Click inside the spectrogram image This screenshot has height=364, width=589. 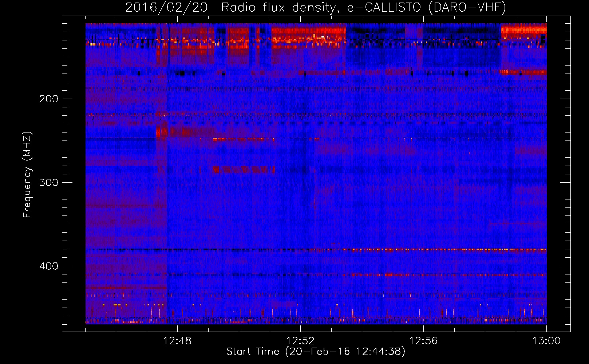316,174
